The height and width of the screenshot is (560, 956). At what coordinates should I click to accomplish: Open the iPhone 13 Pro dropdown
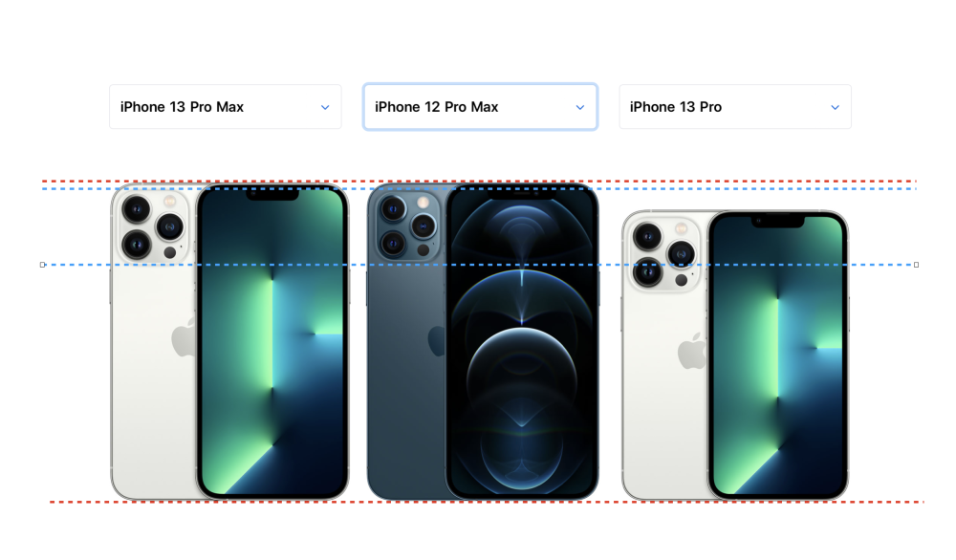pyautogui.click(x=734, y=107)
